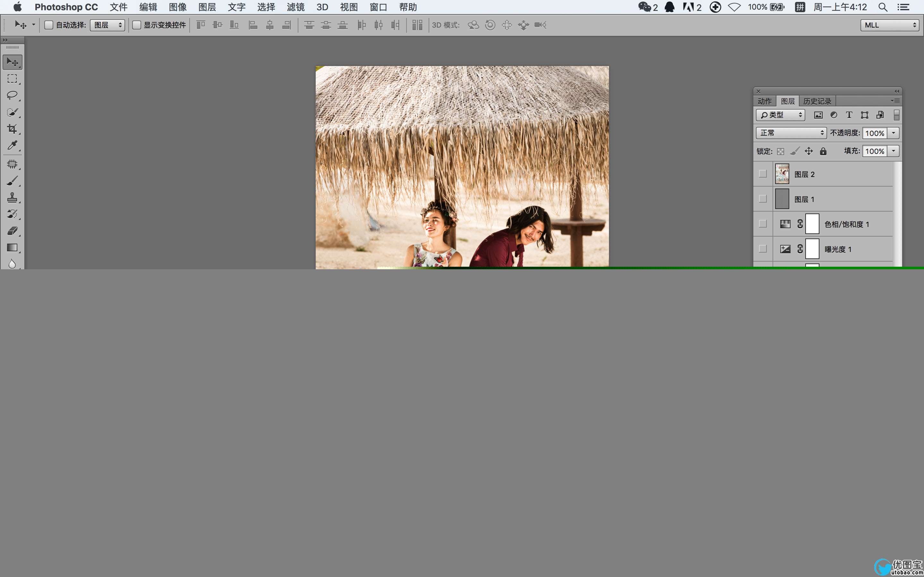
Task: Open the 正常 blend mode dropdown
Action: 791,133
